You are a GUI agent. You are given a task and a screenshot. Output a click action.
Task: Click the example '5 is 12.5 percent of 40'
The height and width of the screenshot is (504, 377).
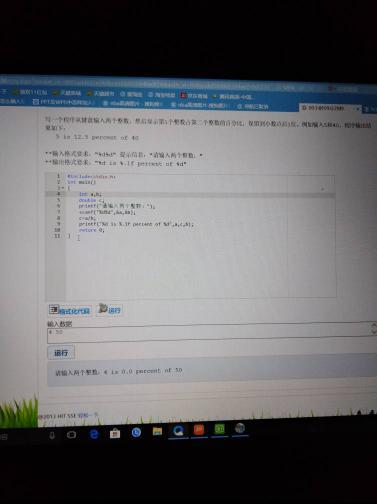(97, 137)
